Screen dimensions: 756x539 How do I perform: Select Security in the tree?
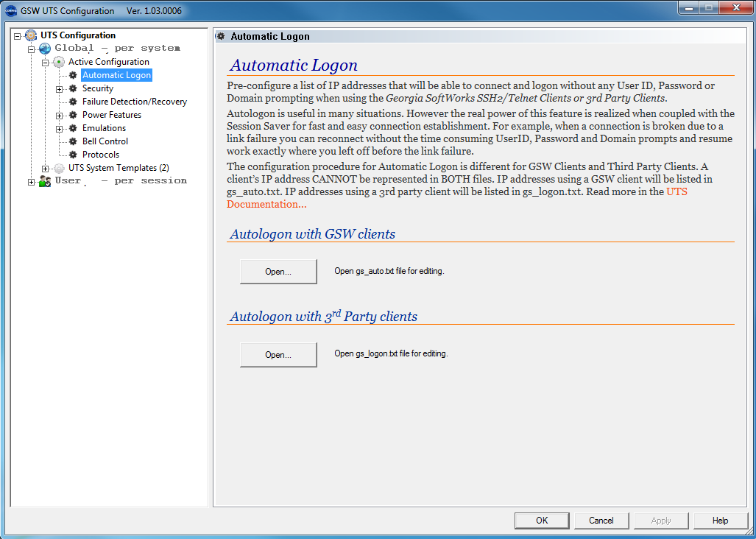[x=98, y=88]
